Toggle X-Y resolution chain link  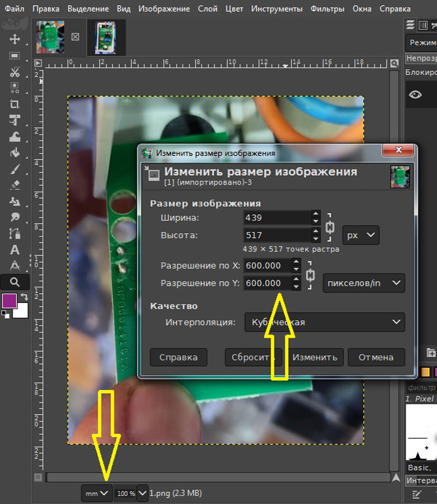coord(310,275)
